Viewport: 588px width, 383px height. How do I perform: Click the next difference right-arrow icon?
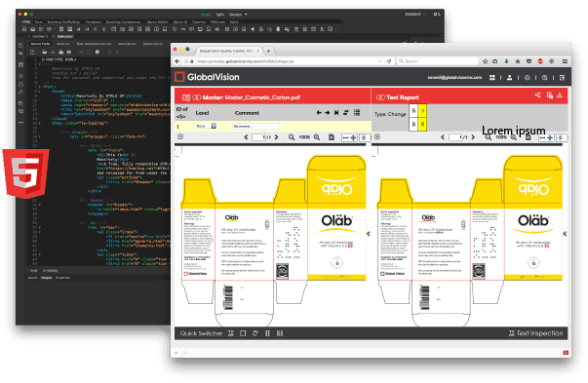328,112
